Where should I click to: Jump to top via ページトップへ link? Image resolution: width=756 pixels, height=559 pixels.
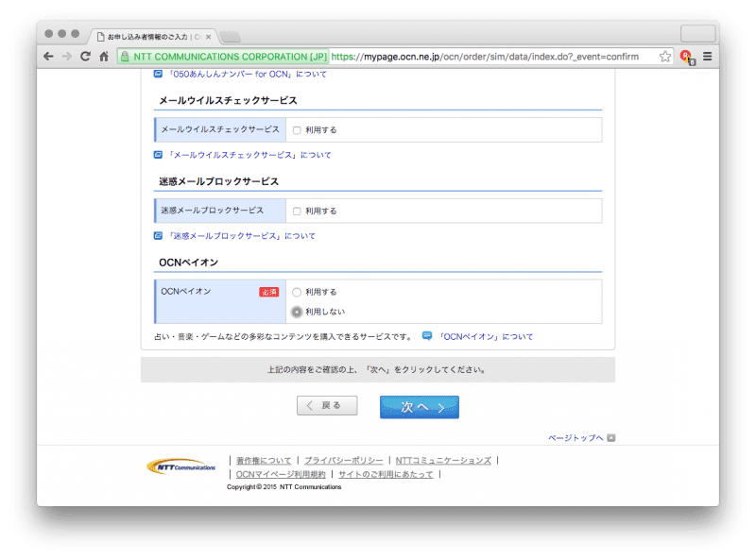[576, 437]
